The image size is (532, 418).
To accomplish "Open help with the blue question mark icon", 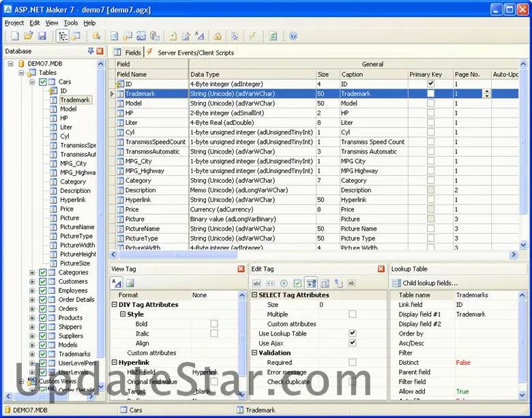I will (293, 35).
